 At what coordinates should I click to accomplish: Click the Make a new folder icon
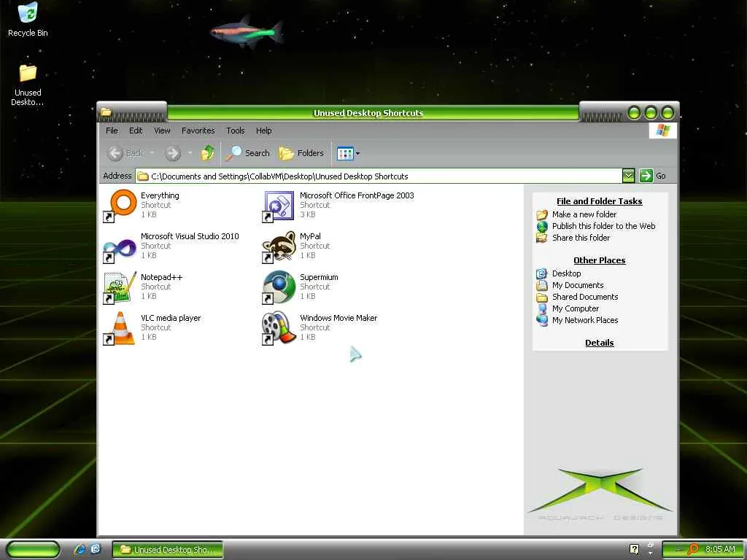tap(542, 214)
